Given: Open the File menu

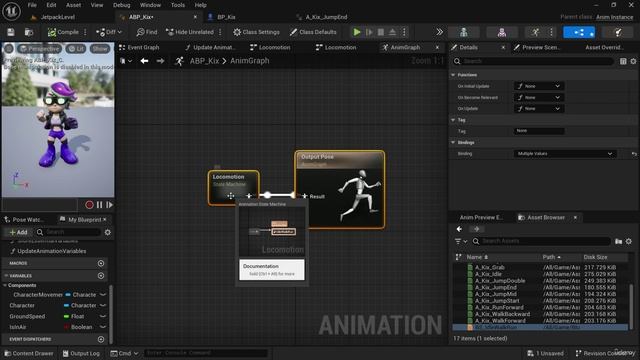Looking at the screenshot, I should [32, 5].
